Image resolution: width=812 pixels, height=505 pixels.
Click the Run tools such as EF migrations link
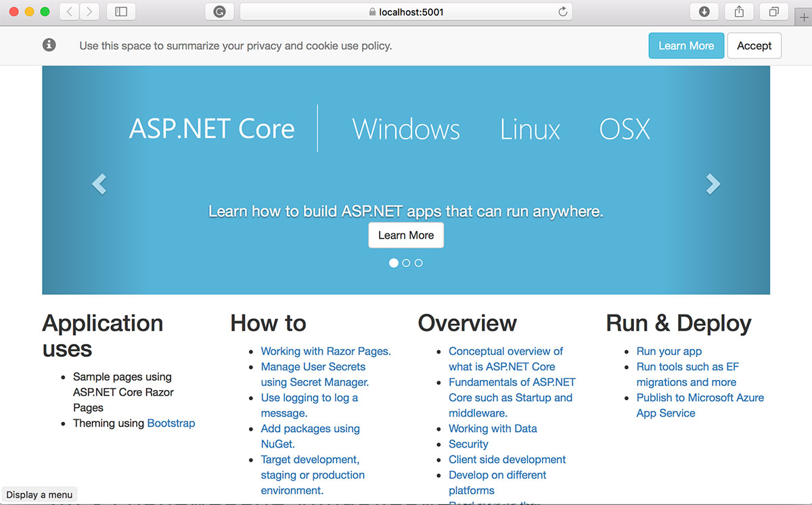687,375
